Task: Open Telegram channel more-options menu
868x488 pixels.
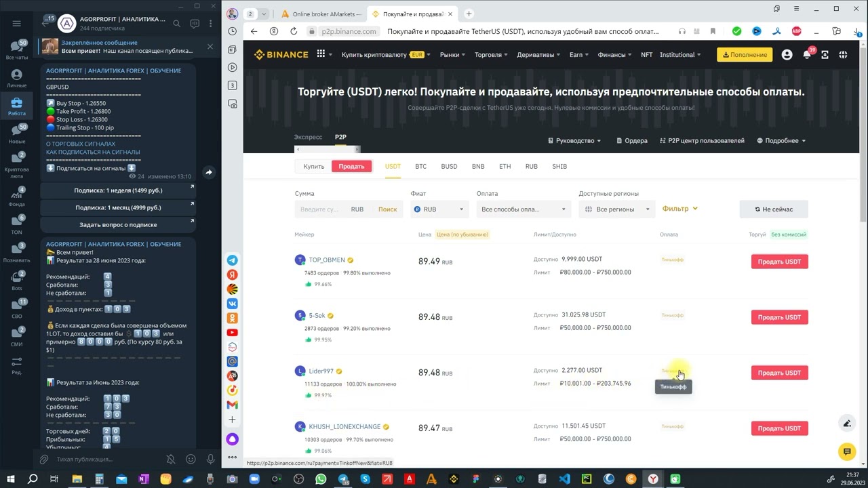Action: point(212,23)
